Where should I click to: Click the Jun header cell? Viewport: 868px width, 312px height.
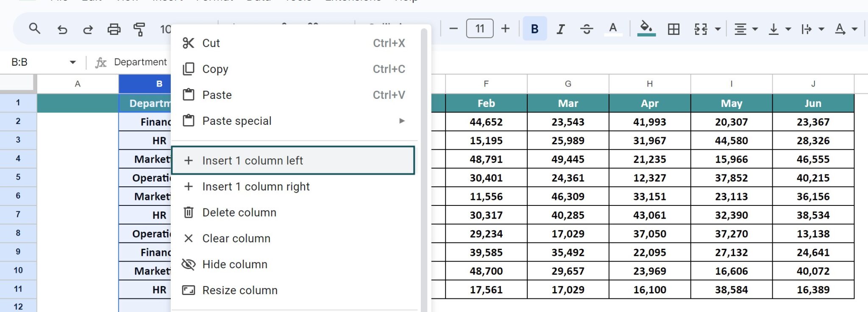(813, 103)
